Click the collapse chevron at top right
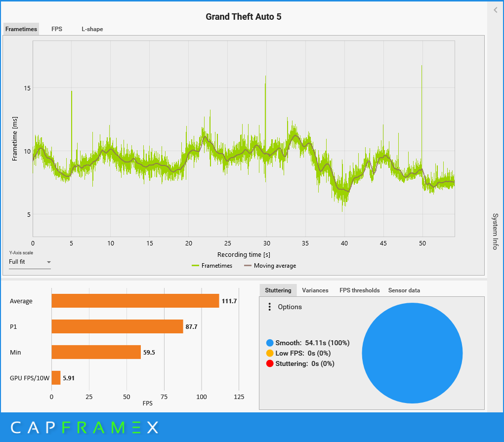 click(495, 10)
